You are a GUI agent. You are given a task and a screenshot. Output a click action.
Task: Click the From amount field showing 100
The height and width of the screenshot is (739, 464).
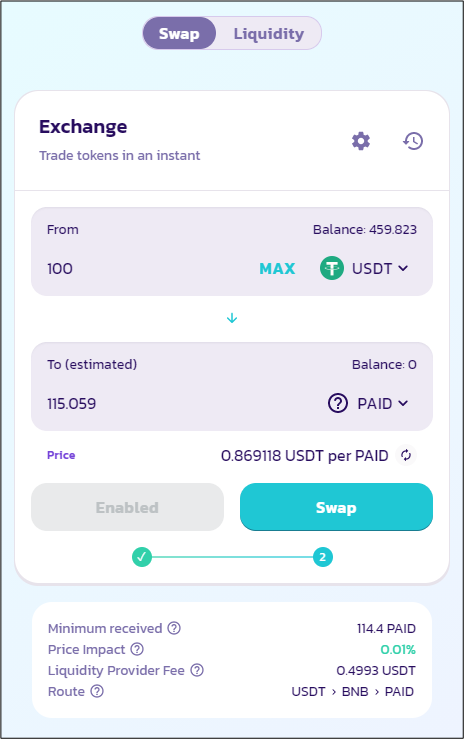(x=146, y=269)
